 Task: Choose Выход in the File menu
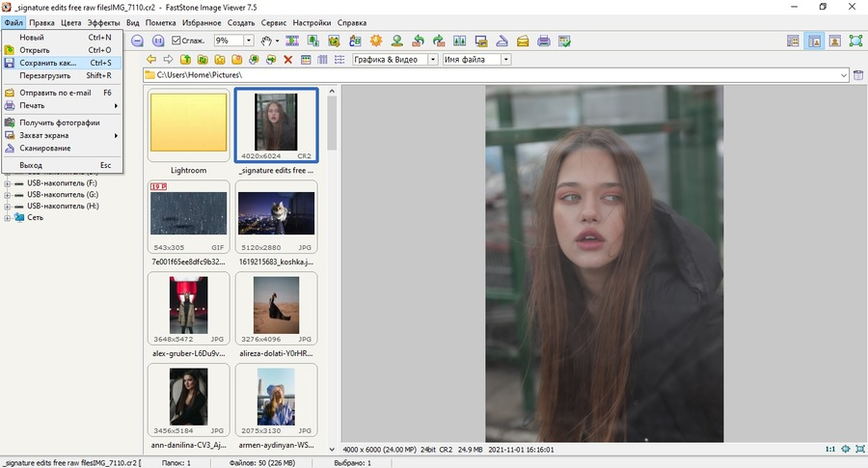[x=62, y=165]
